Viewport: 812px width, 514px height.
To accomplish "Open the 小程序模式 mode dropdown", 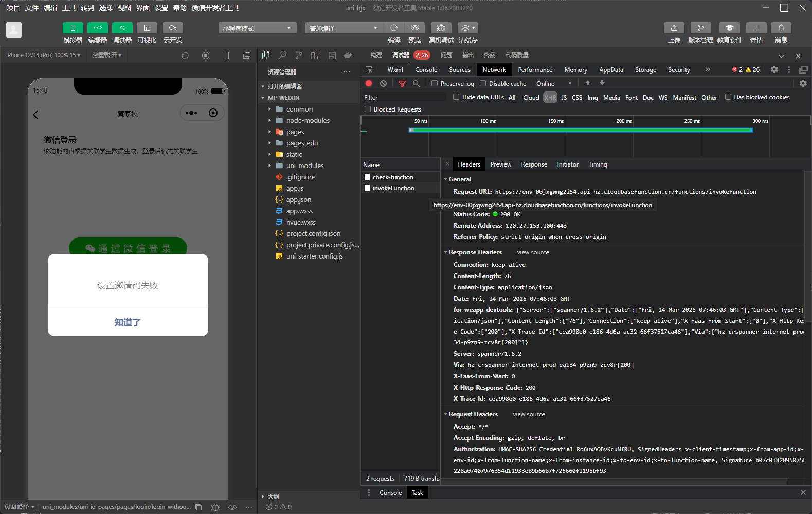I will coord(257,28).
